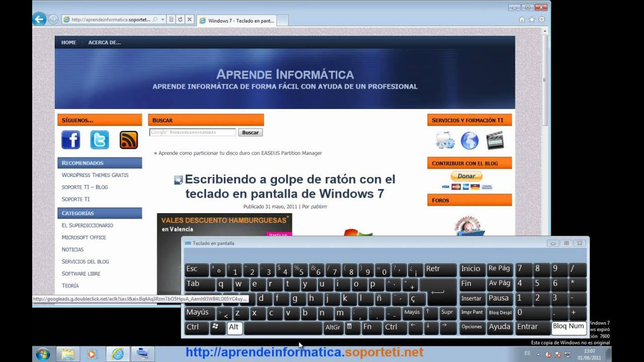
Task: Click the Windows logo key on on-screen keyboard
Action: click(218, 328)
